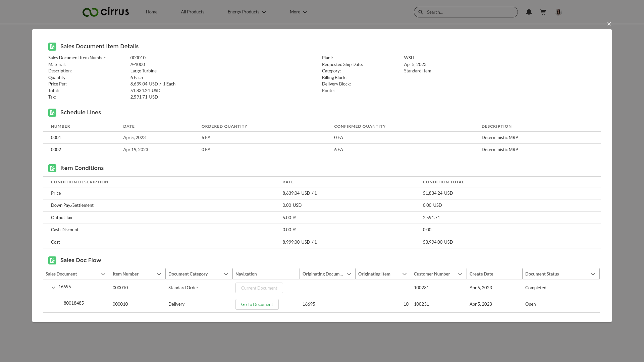Expand the Energy Products menu

247,12
